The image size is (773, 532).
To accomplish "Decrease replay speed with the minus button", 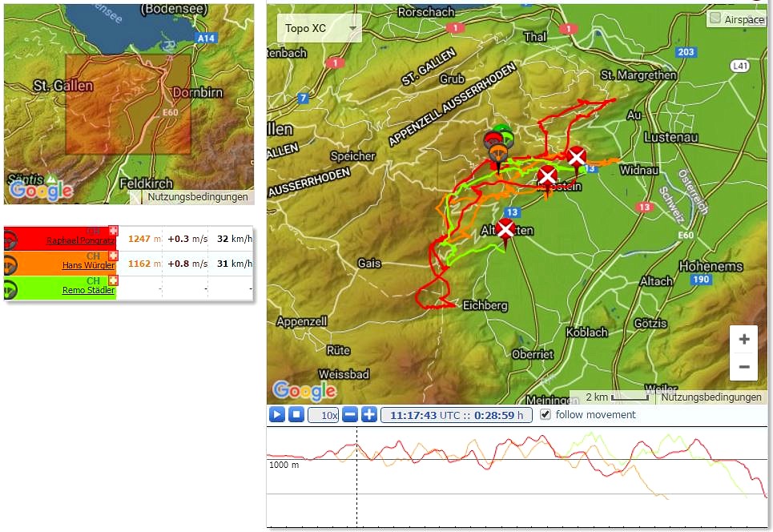I will 349,415.
